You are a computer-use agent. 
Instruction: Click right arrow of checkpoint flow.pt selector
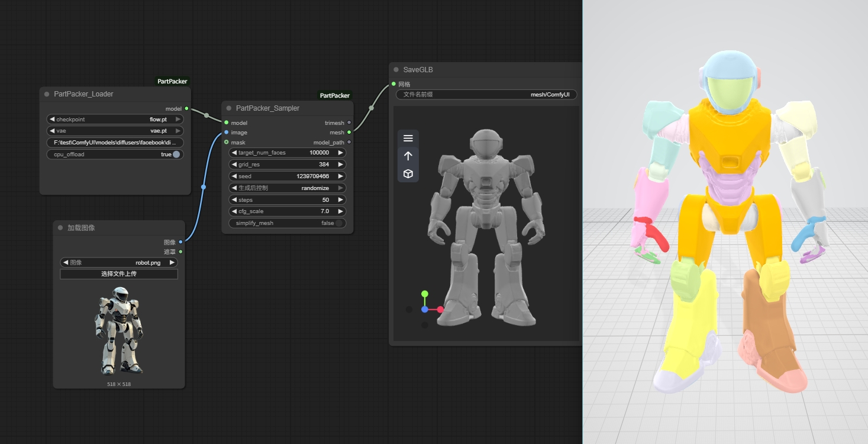tap(178, 120)
